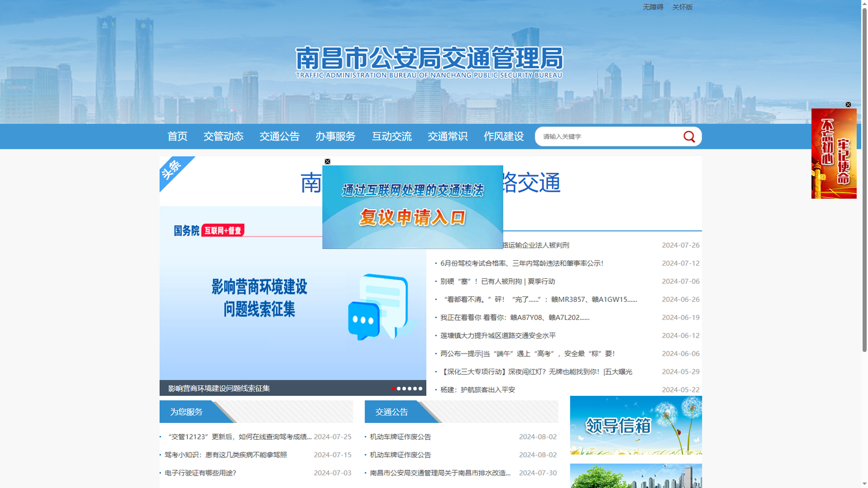Viewport: 868px width, 488px height.
Task: Select the last carousel dot
Action: 420,389
